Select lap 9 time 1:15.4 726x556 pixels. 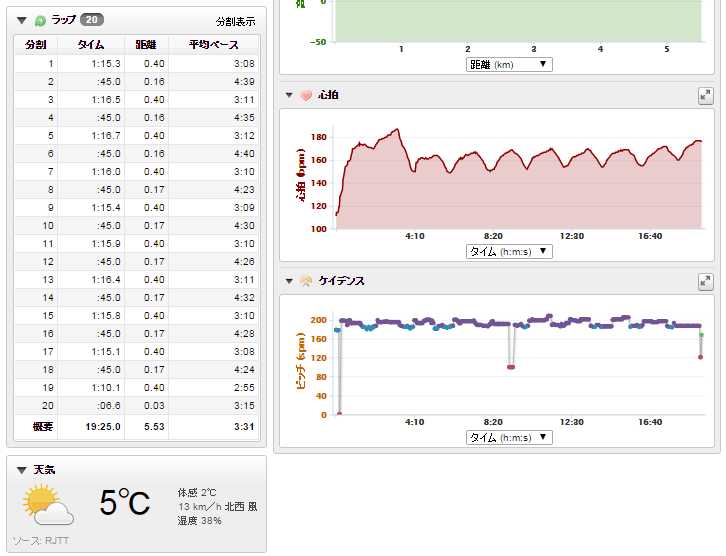pos(106,208)
